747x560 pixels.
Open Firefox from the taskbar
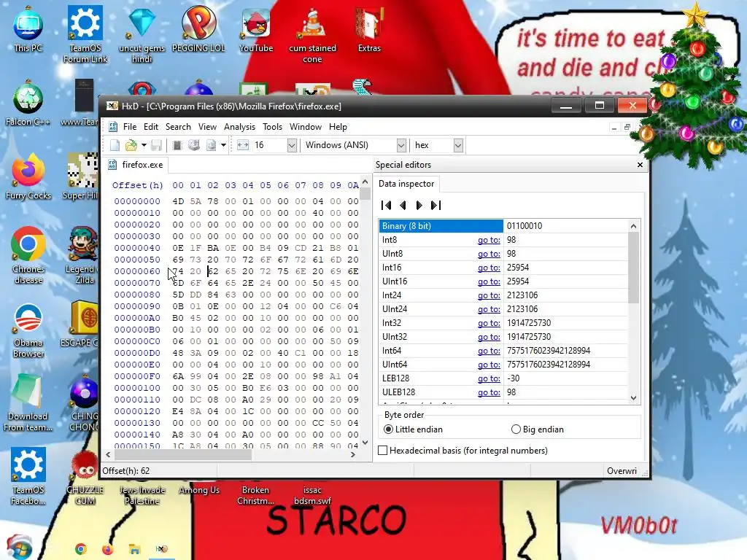click(108, 549)
